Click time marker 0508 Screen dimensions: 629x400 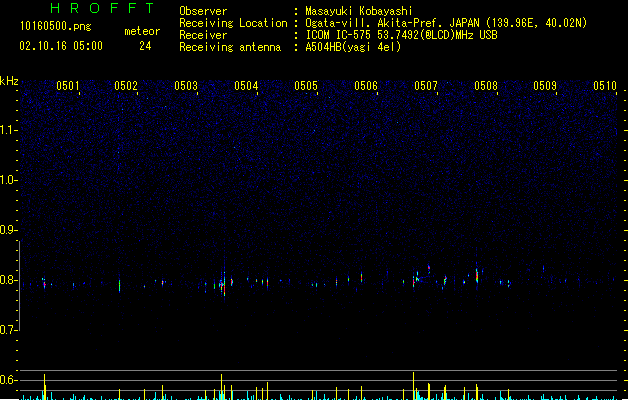[x=486, y=85]
